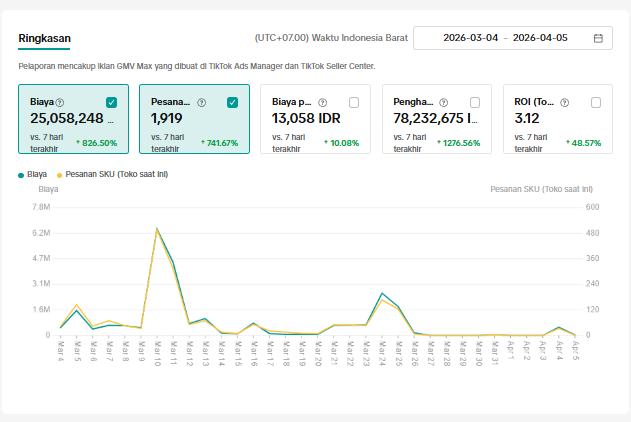Click the Mar 20 x-axis label
Viewport: 631px width, 422px height.
click(x=318, y=354)
